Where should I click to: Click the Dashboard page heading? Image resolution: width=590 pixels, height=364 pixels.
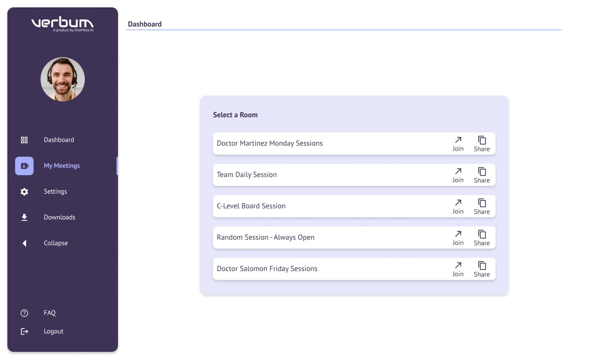(x=145, y=24)
